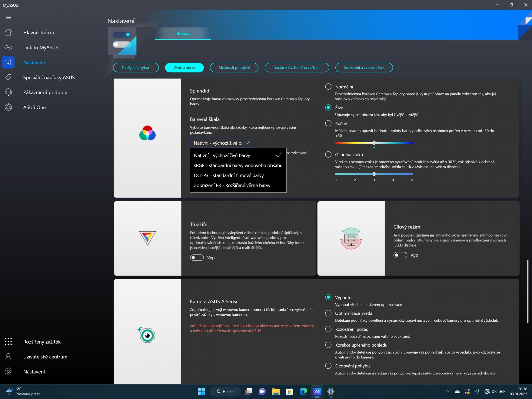Collapse the Barevná škála dropdown
The image size is (532, 399).
(x=221, y=143)
